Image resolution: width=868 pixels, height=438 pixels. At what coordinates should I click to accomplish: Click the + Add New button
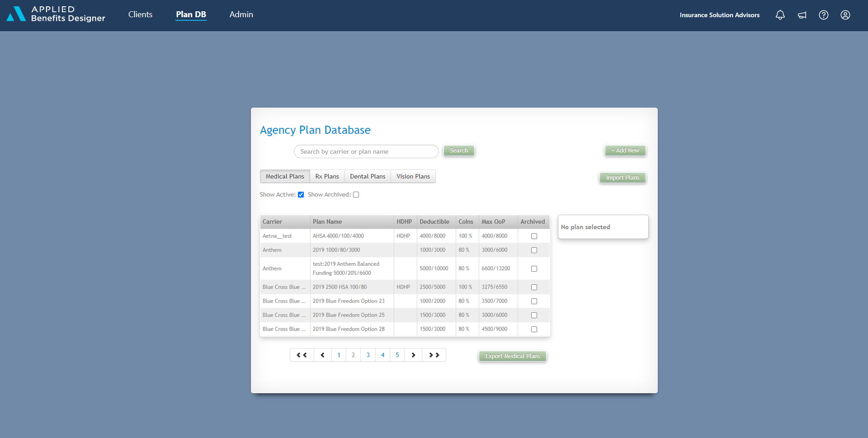pyautogui.click(x=625, y=151)
